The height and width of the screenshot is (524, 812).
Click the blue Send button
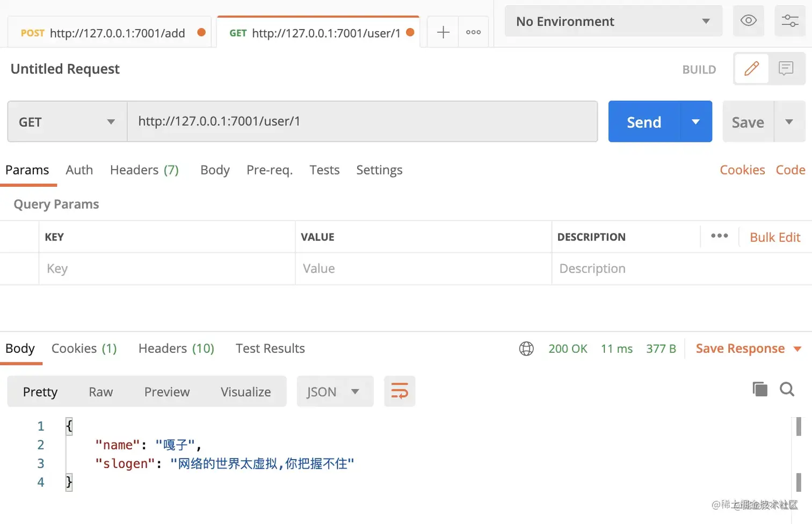pos(644,122)
